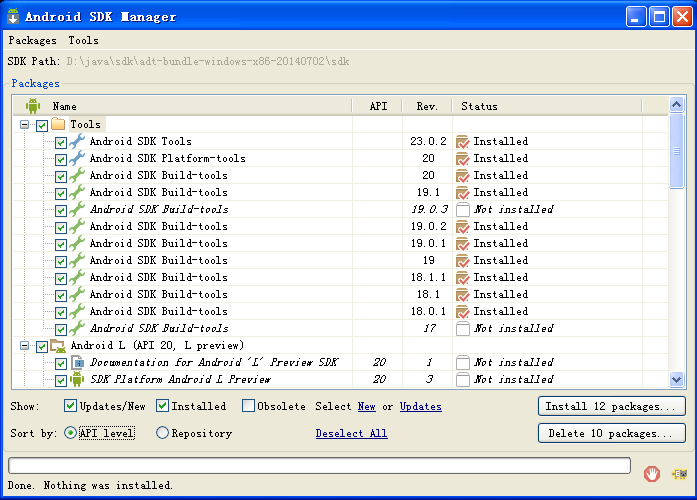The image size is (697, 500).
Task: Click the Status column header
Action: (x=547, y=106)
